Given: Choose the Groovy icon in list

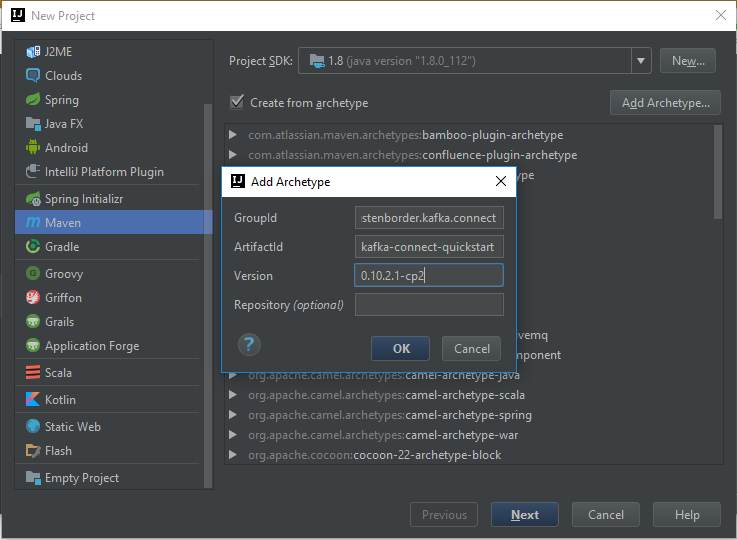Looking at the screenshot, I should coord(33,273).
